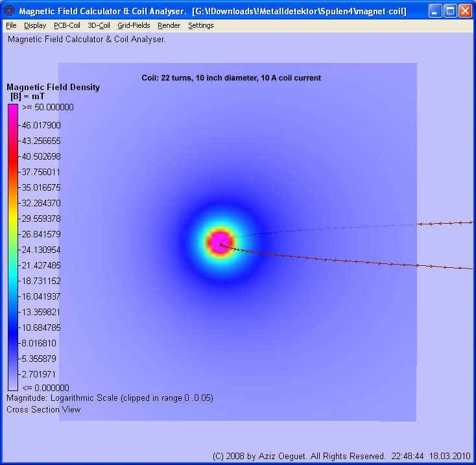Close the Magnetic Field Calculator window
476x465 pixels.
pos(465,11)
